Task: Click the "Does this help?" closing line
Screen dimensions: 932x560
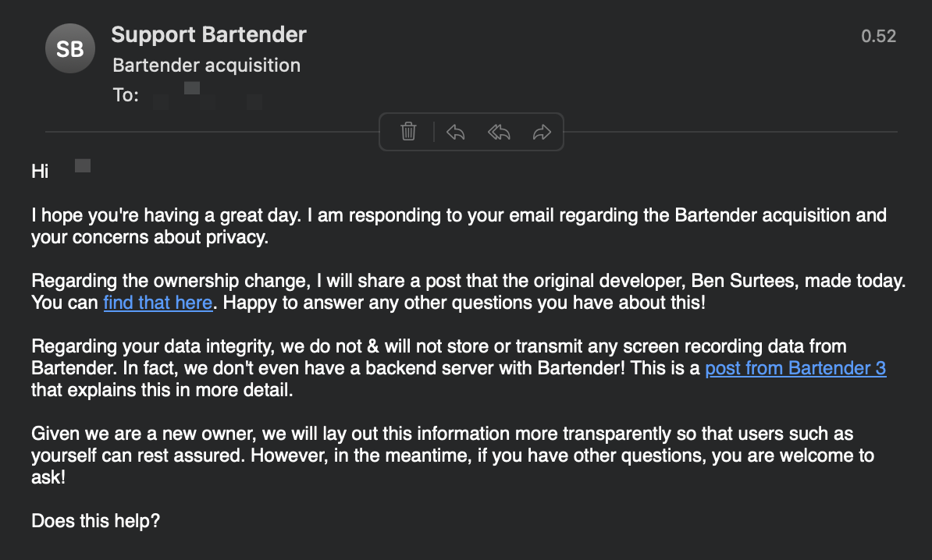Action: click(95, 520)
